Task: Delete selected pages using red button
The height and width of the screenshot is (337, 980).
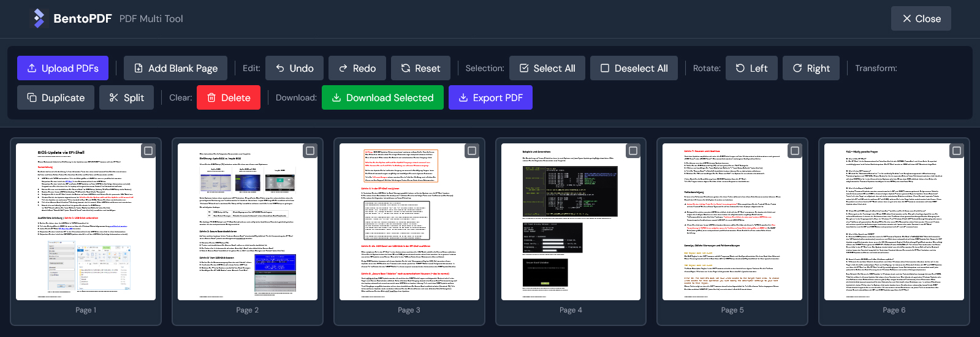Action: (x=229, y=97)
